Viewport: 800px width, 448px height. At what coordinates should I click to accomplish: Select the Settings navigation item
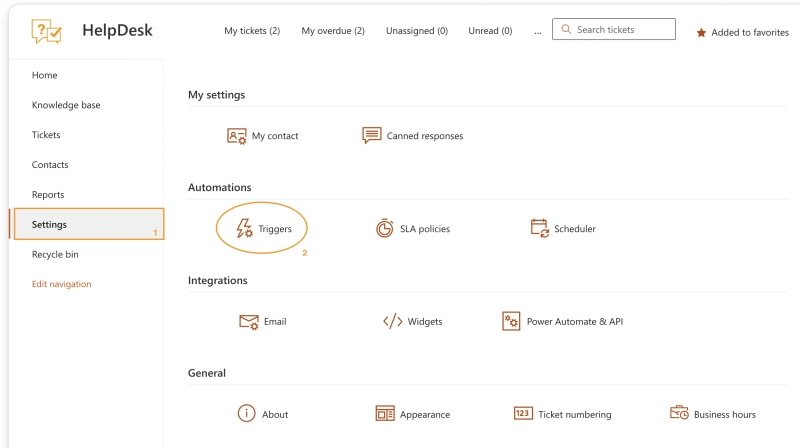tap(89, 224)
